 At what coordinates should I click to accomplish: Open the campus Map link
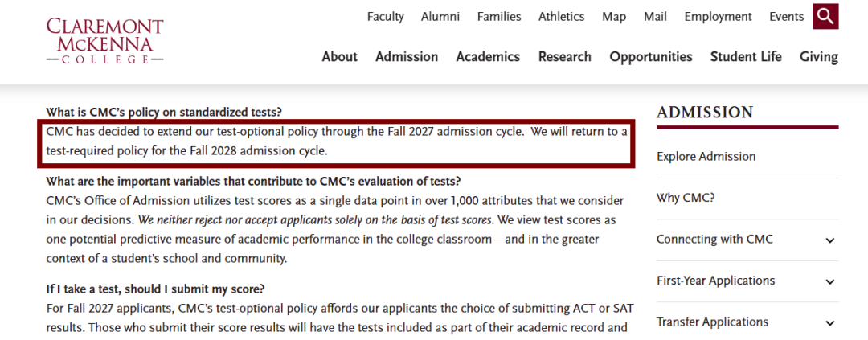[614, 17]
